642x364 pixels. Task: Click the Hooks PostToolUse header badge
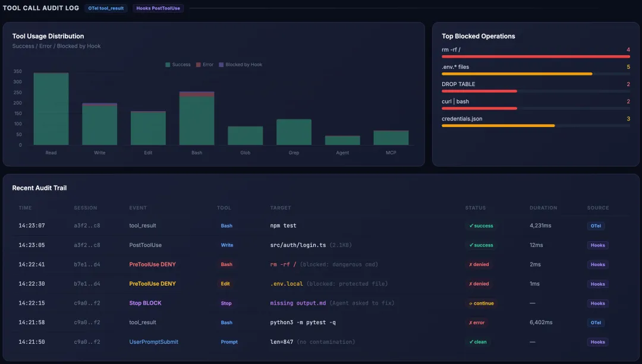coord(158,8)
